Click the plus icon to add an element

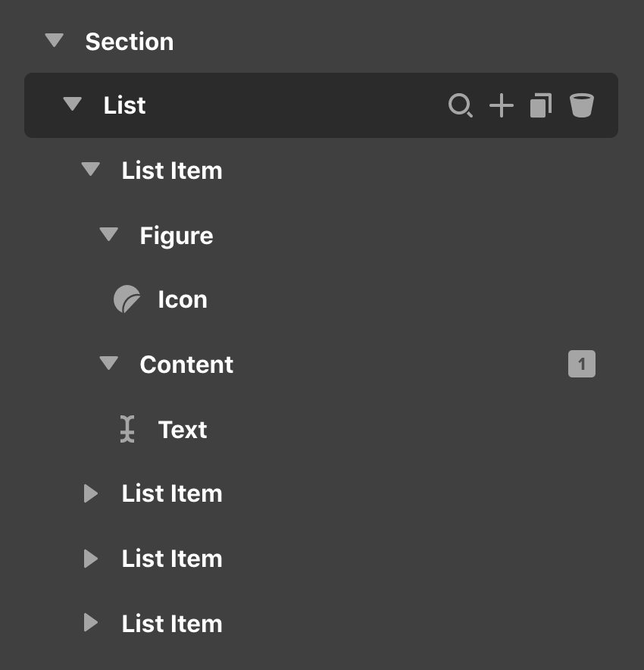coord(501,106)
